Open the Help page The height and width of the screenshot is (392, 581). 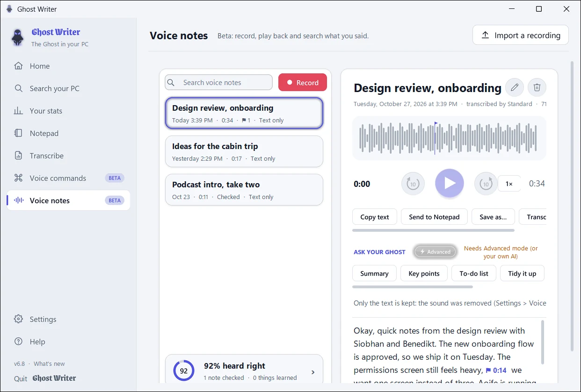pos(68,342)
